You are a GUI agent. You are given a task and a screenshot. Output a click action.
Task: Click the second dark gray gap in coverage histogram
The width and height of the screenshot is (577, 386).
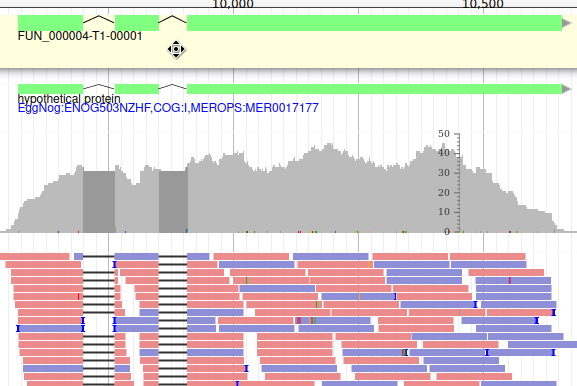pos(173,201)
